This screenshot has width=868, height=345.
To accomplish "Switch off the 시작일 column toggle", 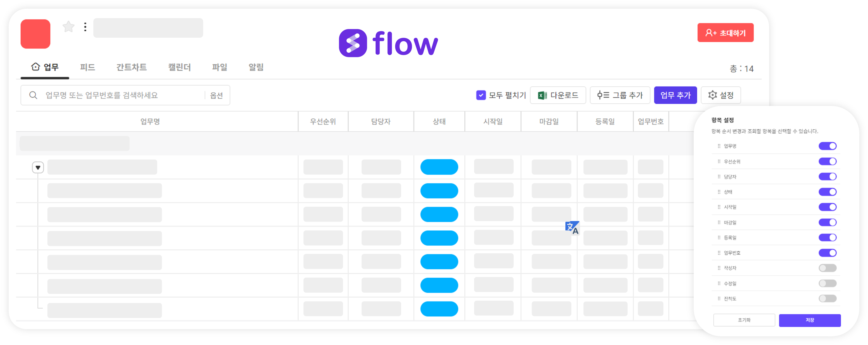I will pos(828,207).
